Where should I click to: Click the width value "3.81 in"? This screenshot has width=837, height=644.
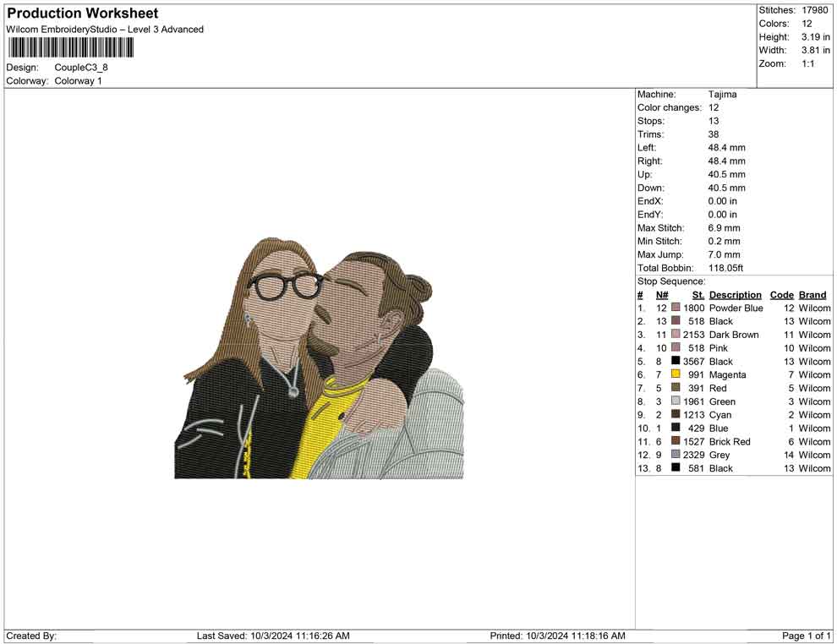(816, 51)
